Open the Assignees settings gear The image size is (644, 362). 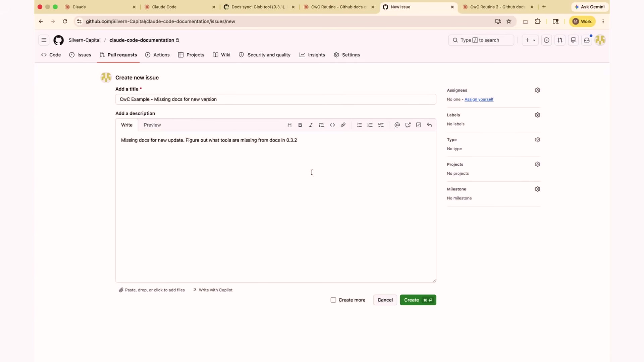pyautogui.click(x=538, y=90)
